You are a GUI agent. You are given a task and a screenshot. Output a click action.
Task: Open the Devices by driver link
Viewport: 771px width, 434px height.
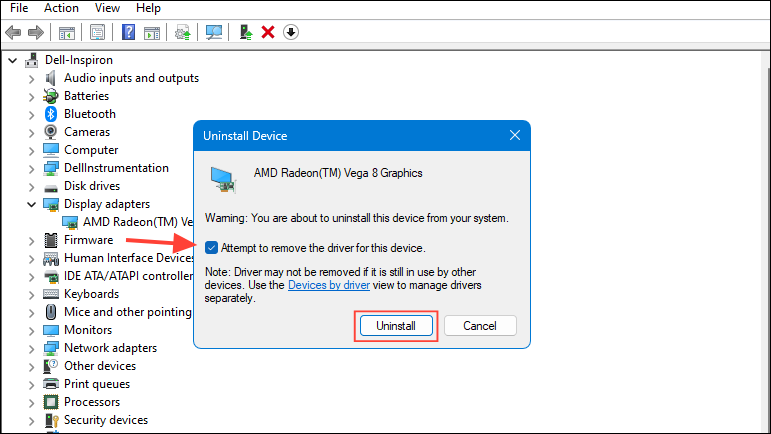click(x=328, y=285)
